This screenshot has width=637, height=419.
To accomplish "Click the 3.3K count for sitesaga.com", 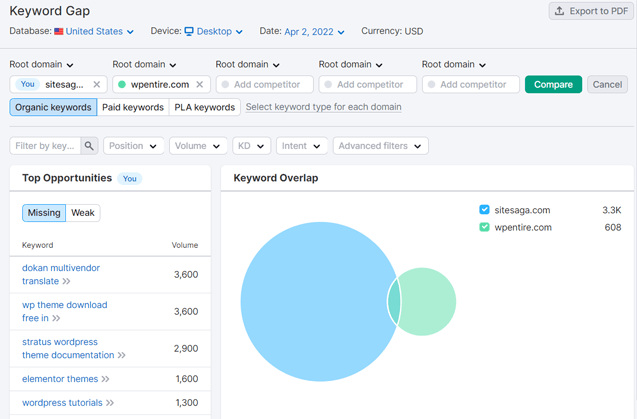I will tap(611, 210).
